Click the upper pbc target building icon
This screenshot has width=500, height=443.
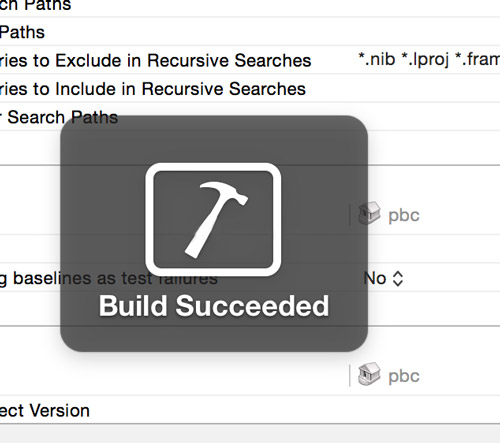(369, 213)
